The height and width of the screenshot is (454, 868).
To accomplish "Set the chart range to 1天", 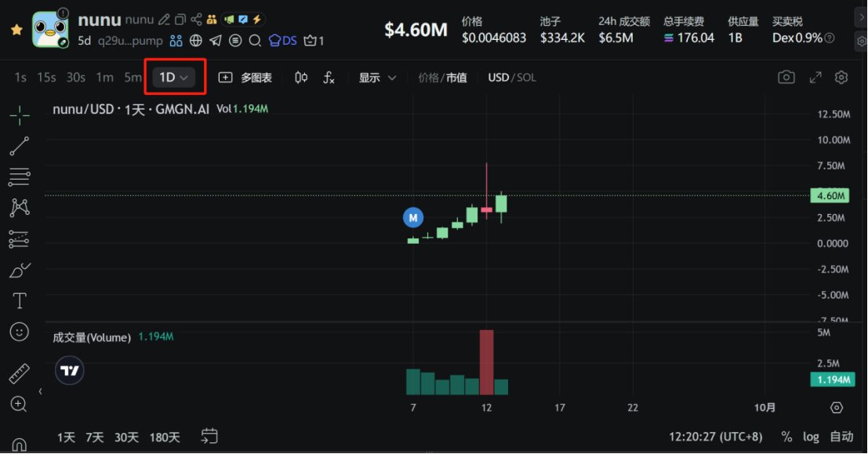I will point(66,438).
